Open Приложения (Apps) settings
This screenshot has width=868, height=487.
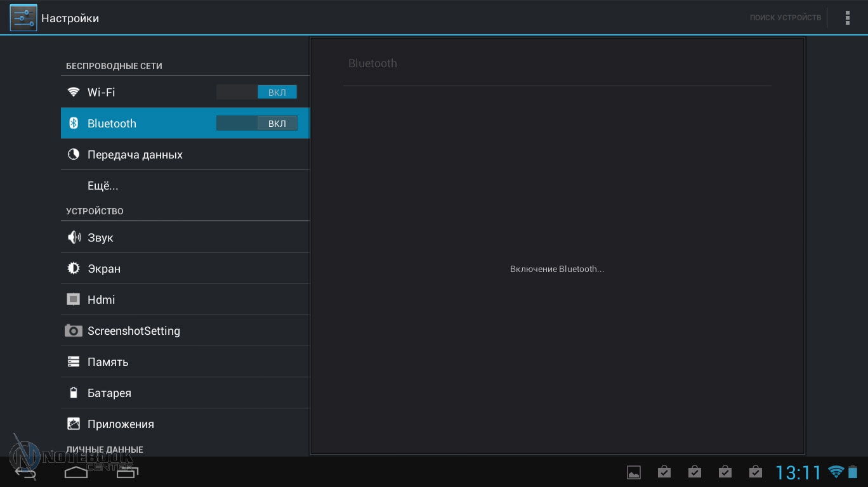[121, 424]
